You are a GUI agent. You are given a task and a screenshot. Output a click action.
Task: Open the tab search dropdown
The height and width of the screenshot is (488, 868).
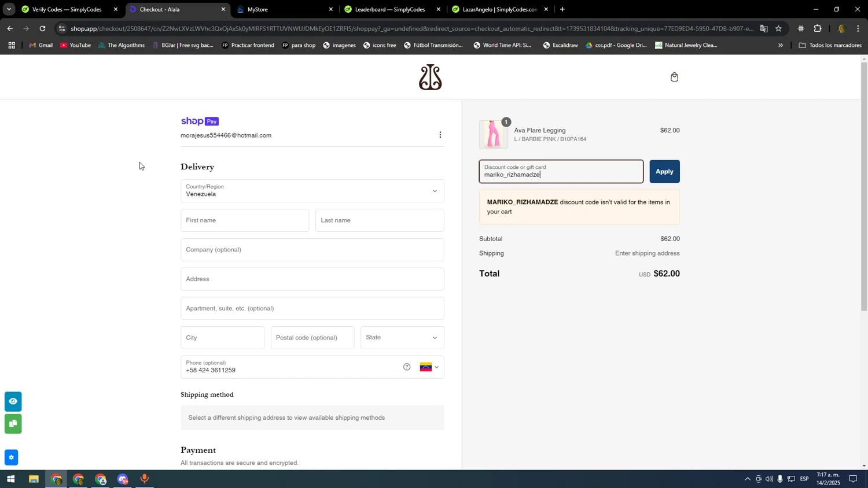[x=9, y=9]
